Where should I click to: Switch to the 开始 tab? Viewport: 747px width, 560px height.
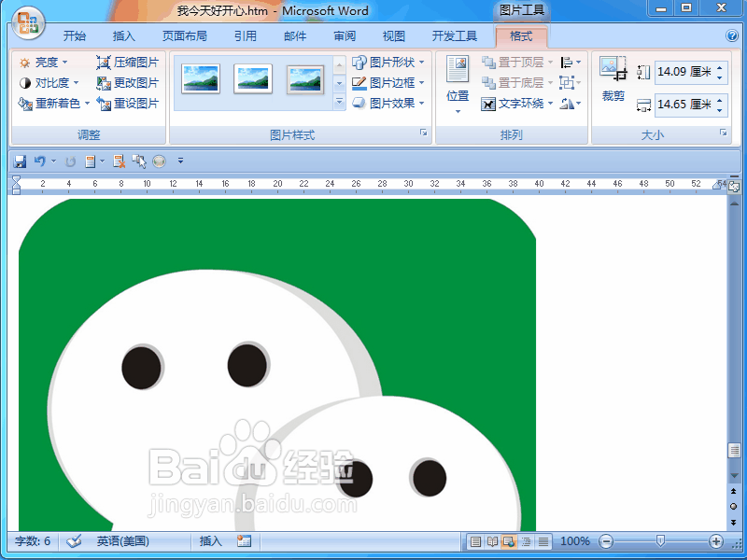point(75,36)
